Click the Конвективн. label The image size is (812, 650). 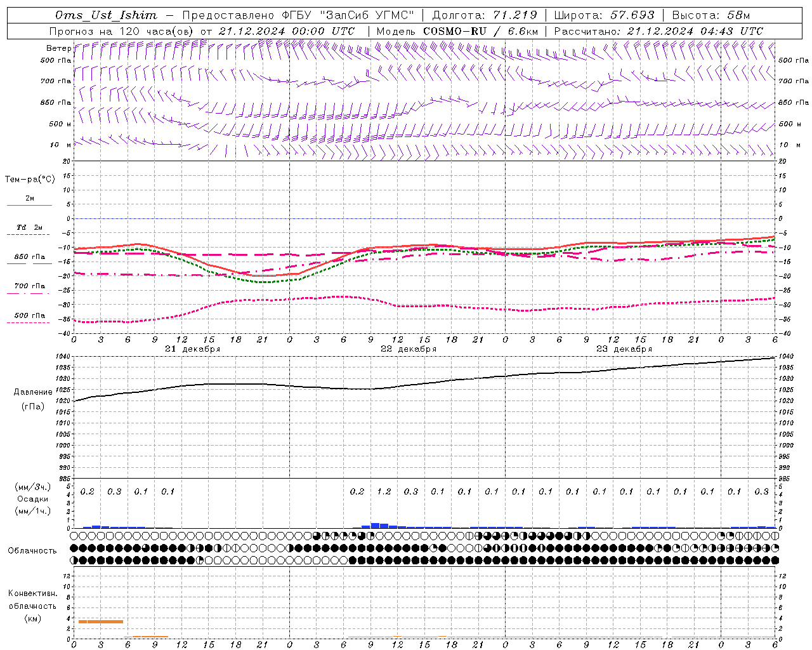click(x=32, y=594)
